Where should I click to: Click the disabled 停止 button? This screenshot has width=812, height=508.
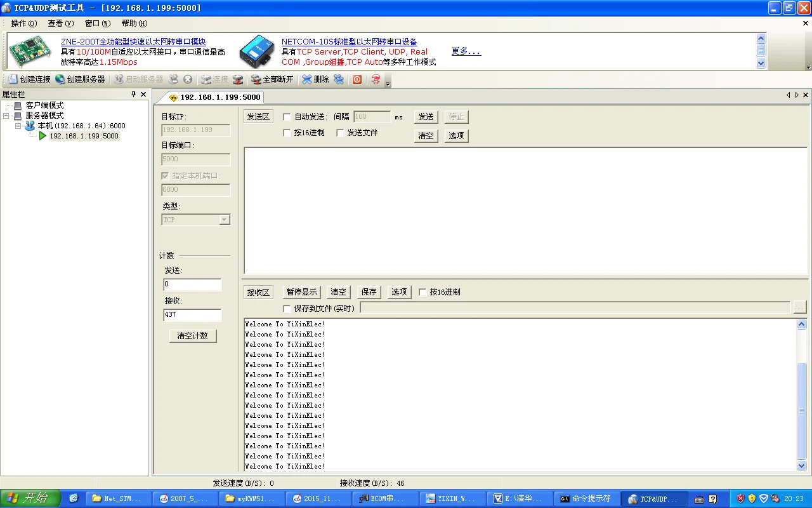457,117
